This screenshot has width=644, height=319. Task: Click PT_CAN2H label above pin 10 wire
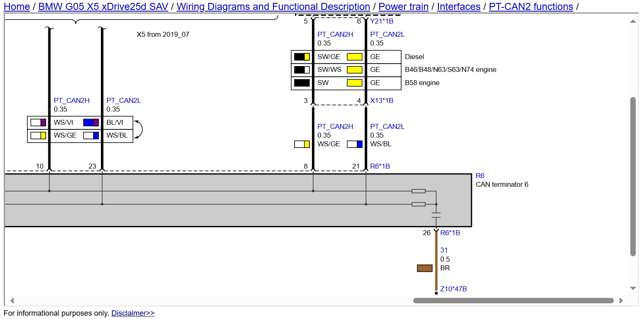tap(72, 100)
